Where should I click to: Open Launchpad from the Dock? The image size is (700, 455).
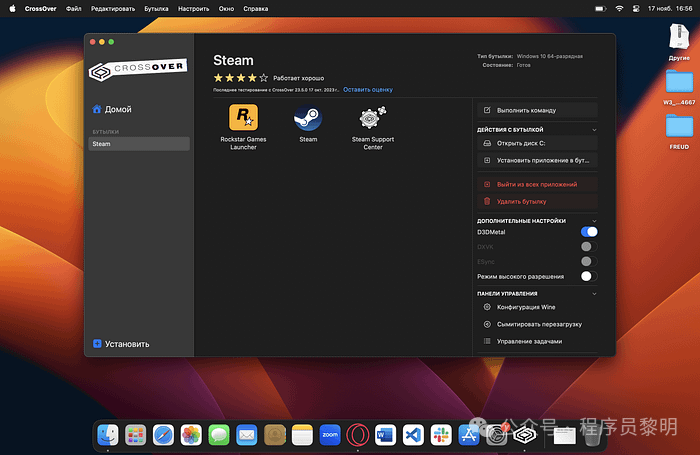point(136,434)
